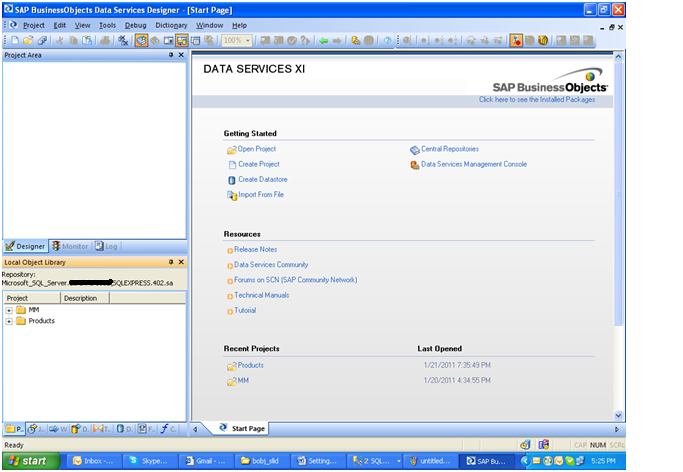Click the Central Object Library toolbar icon
The image size is (683, 472).
tap(155, 40)
